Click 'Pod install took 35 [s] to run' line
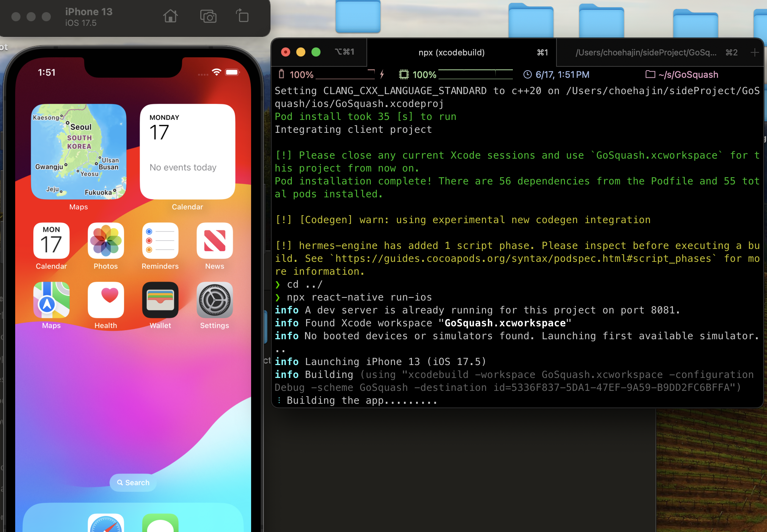Screen dimensions: 767x532 coord(366,116)
